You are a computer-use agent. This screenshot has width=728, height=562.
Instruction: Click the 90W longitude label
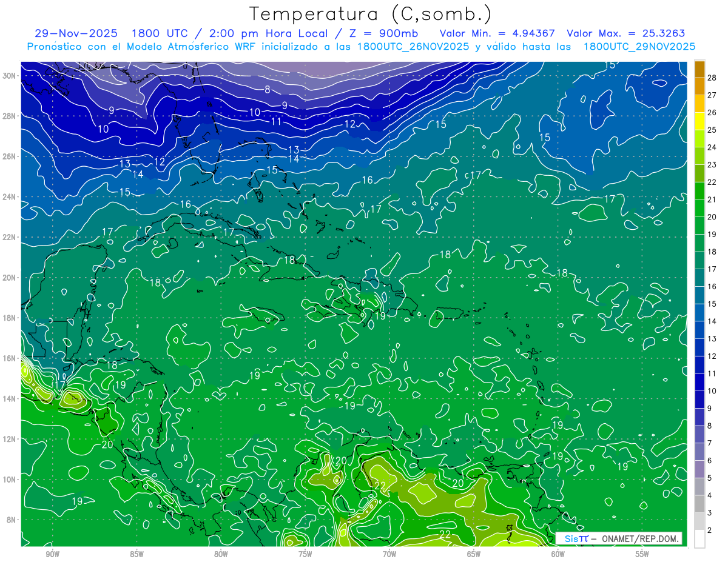click(x=52, y=554)
